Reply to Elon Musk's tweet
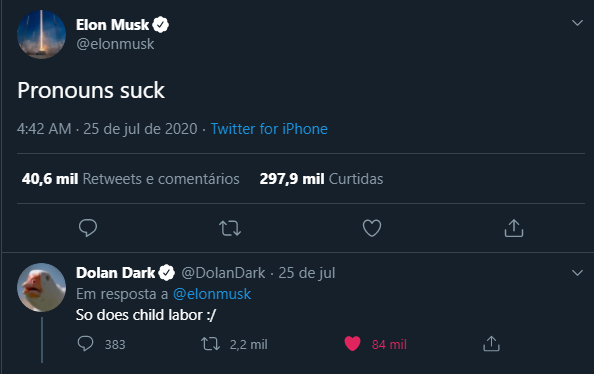The height and width of the screenshot is (374, 594). pyautogui.click(x=88, y=228)
